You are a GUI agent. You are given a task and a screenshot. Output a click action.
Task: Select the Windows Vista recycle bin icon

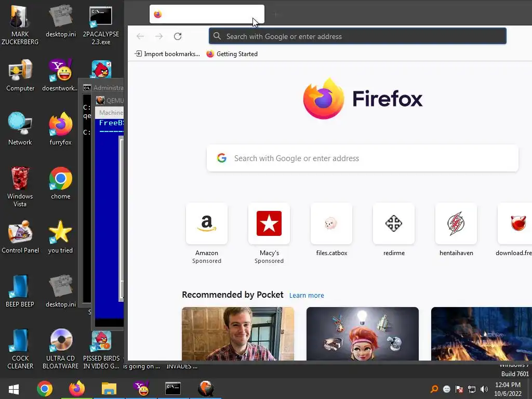20,187
